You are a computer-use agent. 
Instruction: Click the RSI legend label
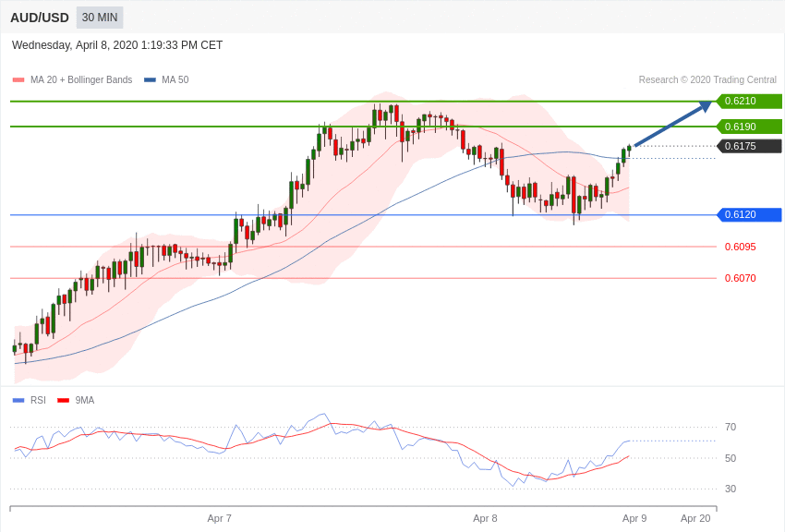[38, 400]
